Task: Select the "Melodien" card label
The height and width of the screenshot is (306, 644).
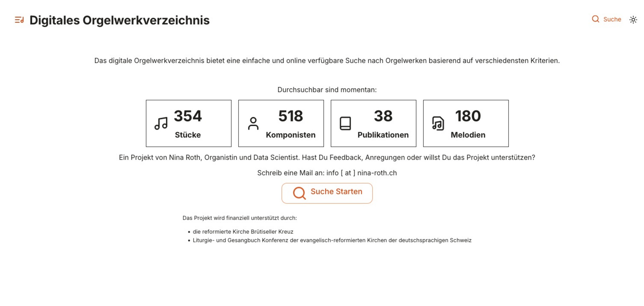Action: pyautogui.click(x=468, y=135)
